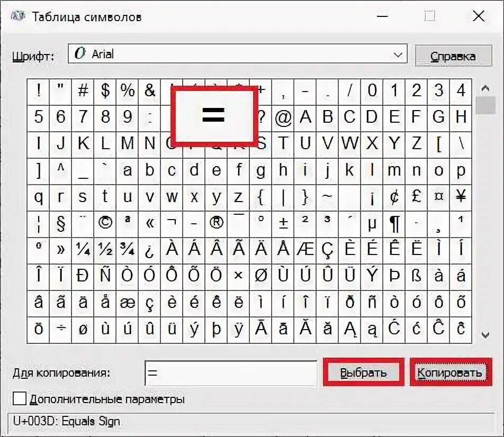Click the Копировать button
Viewport: 504px width, 437px height.
pos(451,372)
